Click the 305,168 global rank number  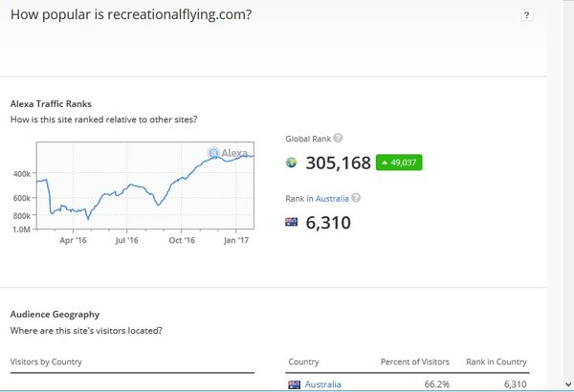coord(338,163)
